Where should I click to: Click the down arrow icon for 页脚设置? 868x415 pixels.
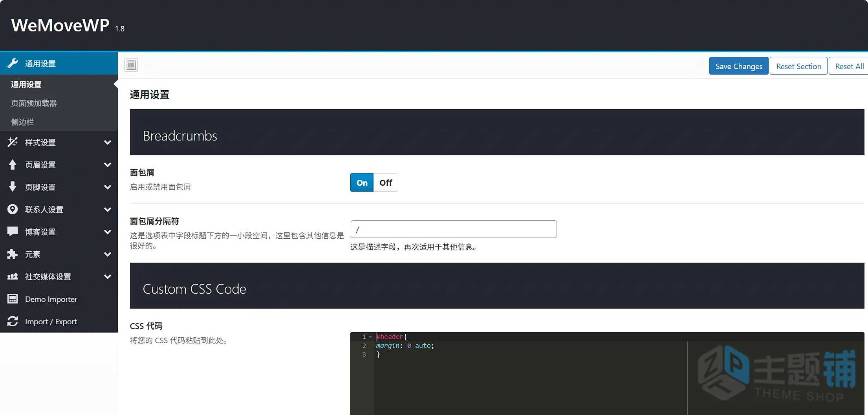(x=13, y=187)
